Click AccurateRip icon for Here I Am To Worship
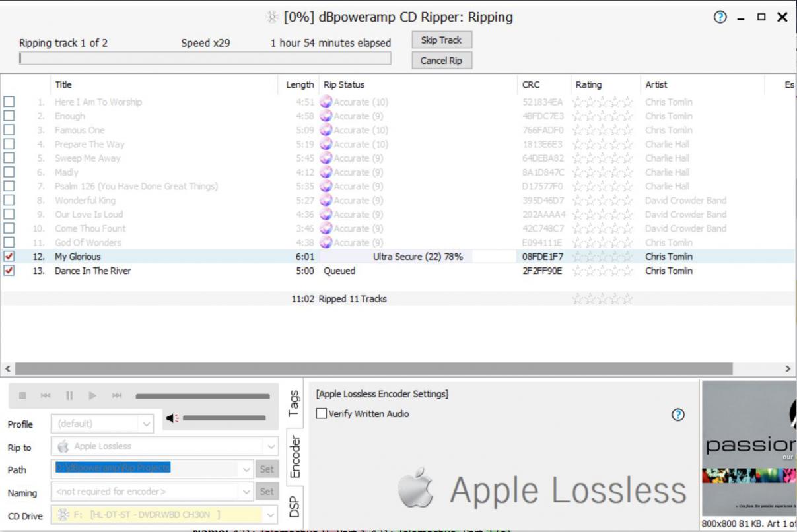797x532 pixels. coord(326,102)
